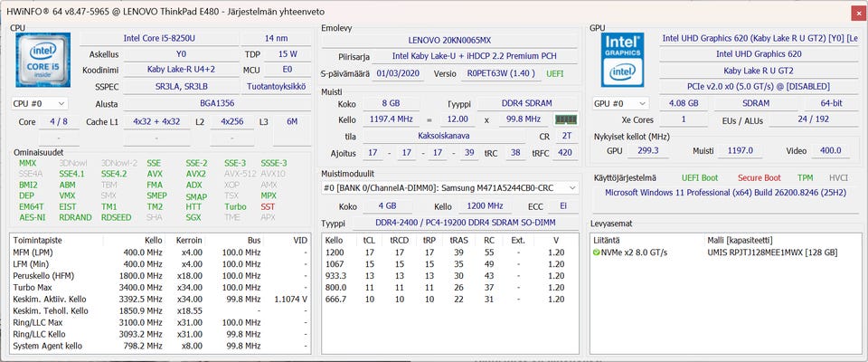Image resolution: width=868 pixels, height=362 pixels.
Task: Select the Peruskello (HFM) row
Action: coord(160,275)
